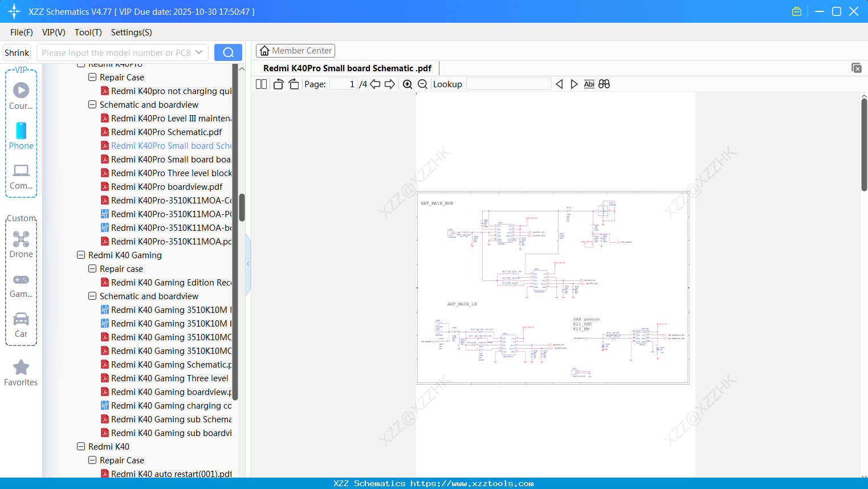868x489 pixels.
Task: Collapse K40Pro Schematic and boardview folder
Action: click(92, 104)
